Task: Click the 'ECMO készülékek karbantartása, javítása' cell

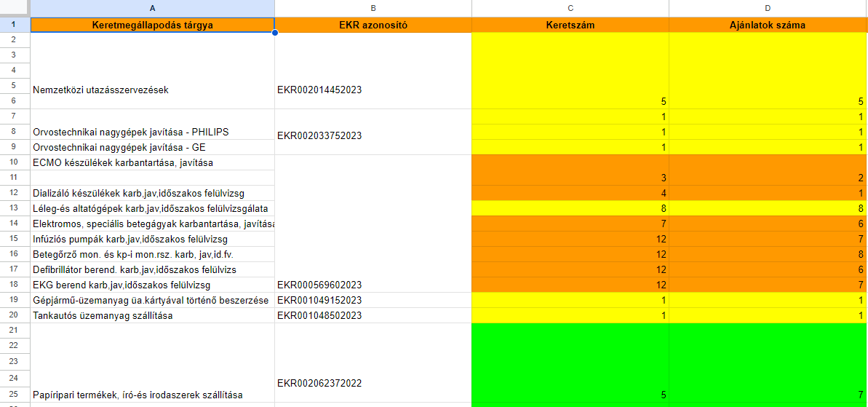Action: point(152,162)
